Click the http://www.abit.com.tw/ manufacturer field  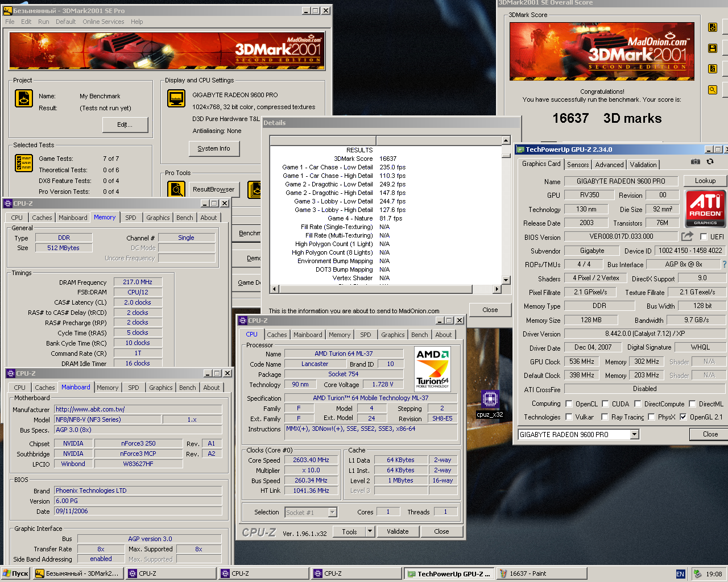coord(138,409)
